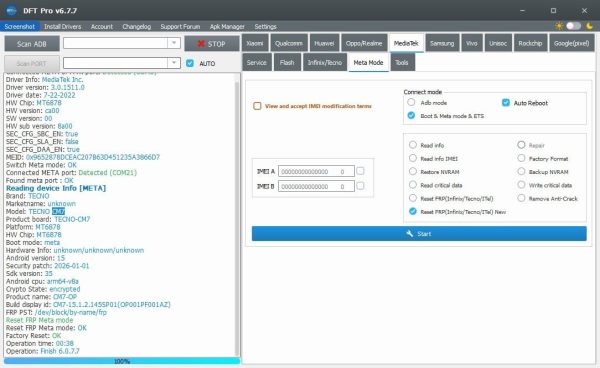Select Reset FRP(Infinix/Tecno/ITel) New option
Screen dimensions: 600x368
(x=412, y=211)
